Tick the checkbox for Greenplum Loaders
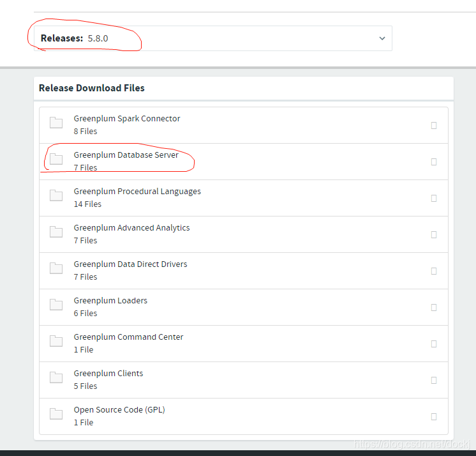Screen dimensions: 476x456 click(x=434, y=307)
